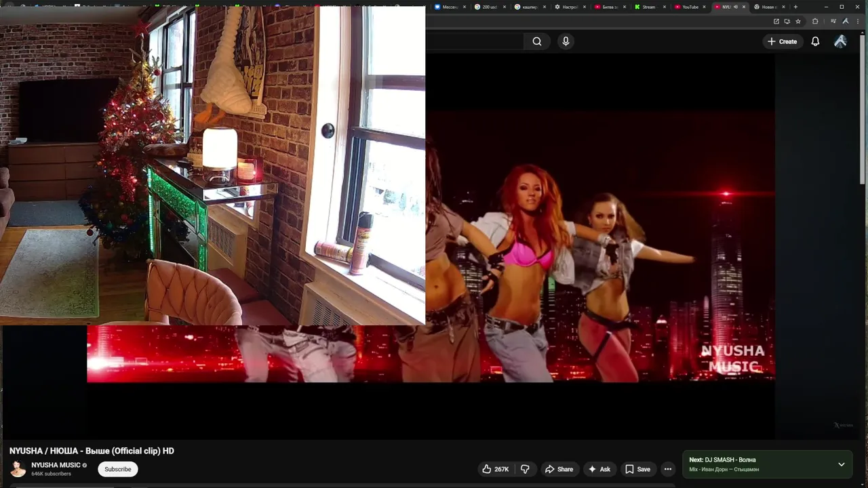Open the account avatar menu
Viewport: 868px width, 488px height.
coord(840,41)
